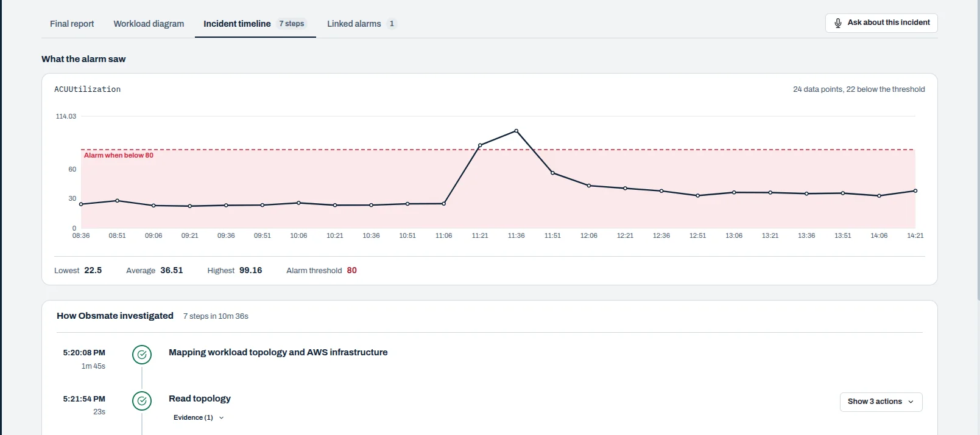Click the What the alarm saw heading

83,59
